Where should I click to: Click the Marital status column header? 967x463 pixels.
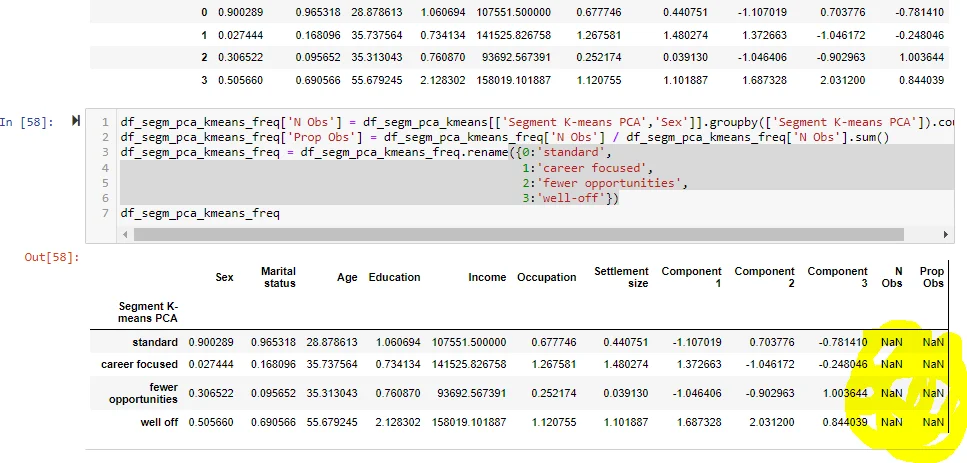[278, 277]
